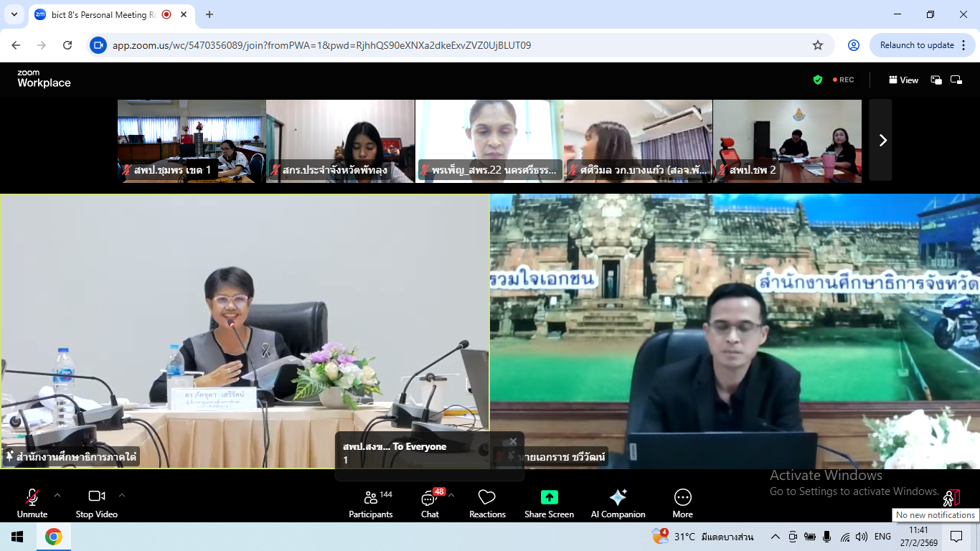
Task: Click the browser address bar URL
Action: pyautogui.click(x=321, y=45)
